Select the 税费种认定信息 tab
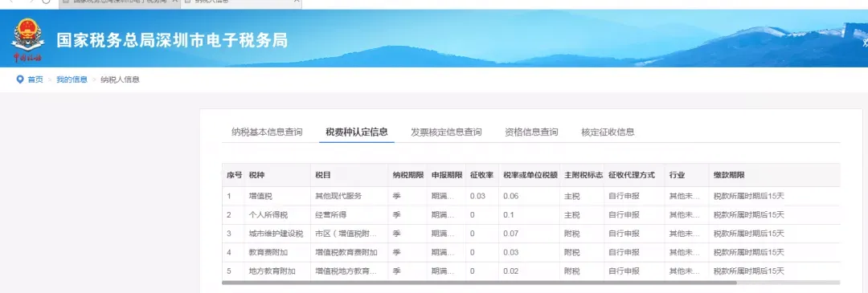Viewport: 868px width, 293px height. pyautogui.click(x=357, y=132)
